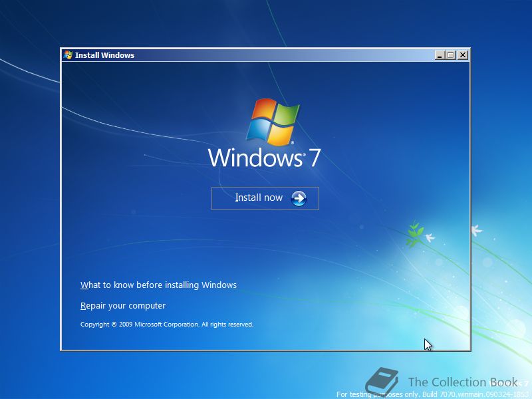Open What to know before installing Windows
The image size is (532, 399).
click(x=158, y=285)
